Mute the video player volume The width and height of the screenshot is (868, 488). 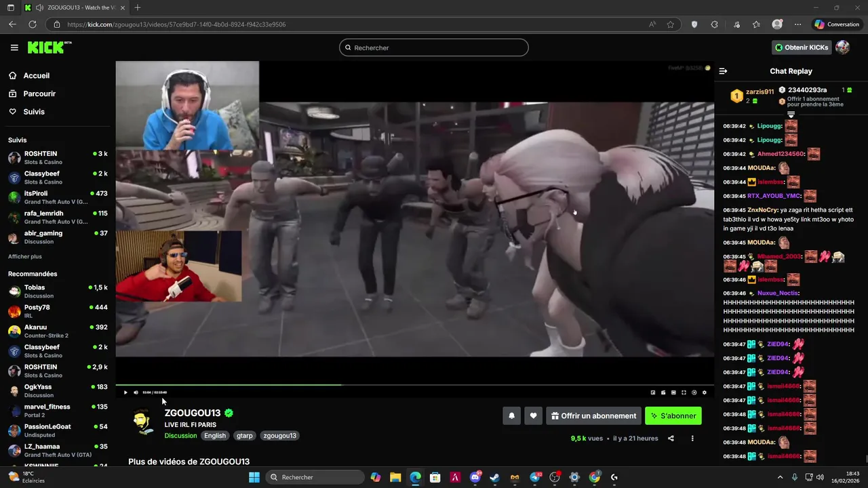136,392
